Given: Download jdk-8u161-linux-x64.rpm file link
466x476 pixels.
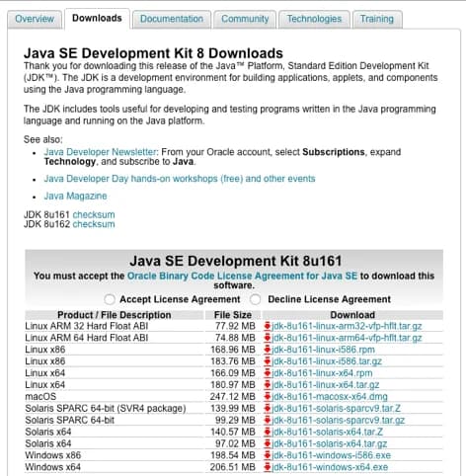Looking at the screenshot, I should 322,373.
